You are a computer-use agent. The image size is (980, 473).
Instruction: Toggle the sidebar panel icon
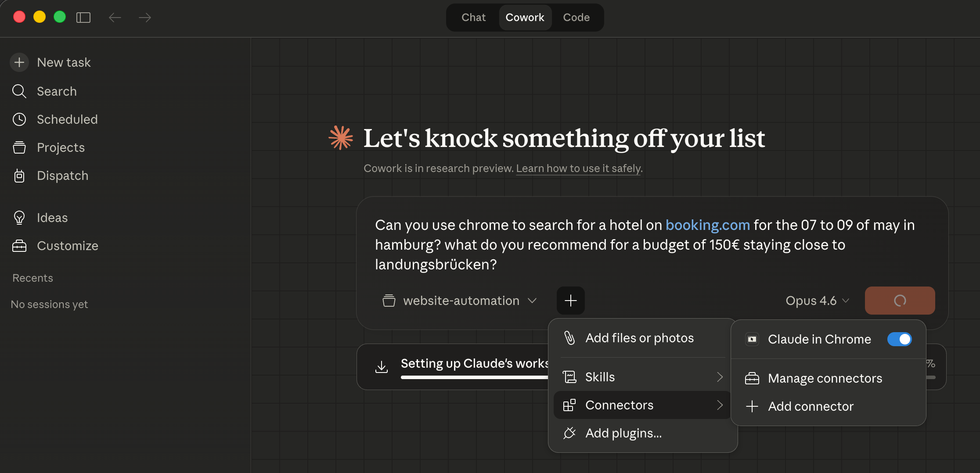click(x=83, y=18)
